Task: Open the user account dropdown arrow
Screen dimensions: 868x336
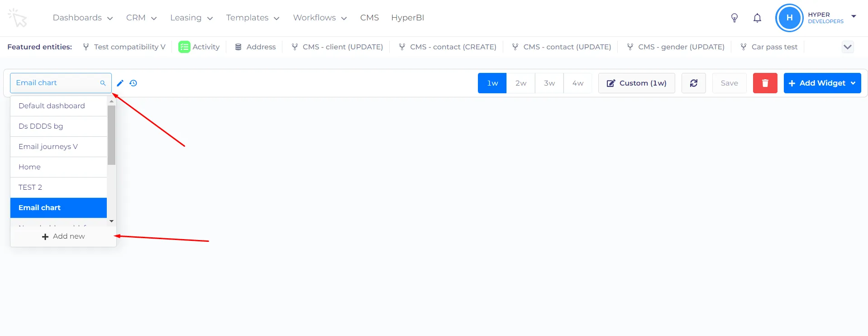Action: (854, 16)
